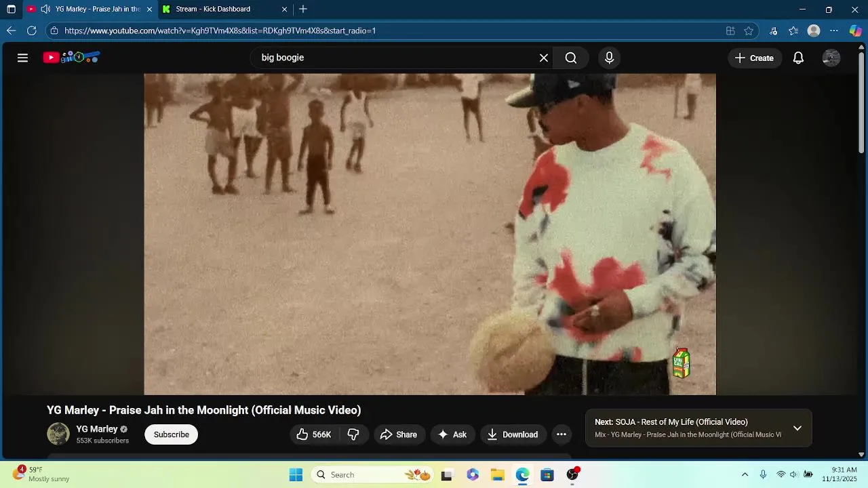Open Microsoft Edge in taskbar
The image size is (868, 488).
pos(522,475)
